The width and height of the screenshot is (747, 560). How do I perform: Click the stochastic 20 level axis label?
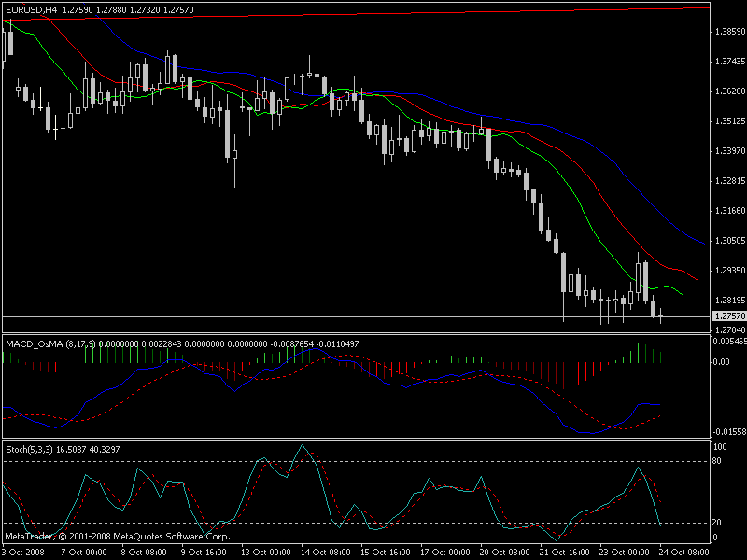click(x=716, y=523)
